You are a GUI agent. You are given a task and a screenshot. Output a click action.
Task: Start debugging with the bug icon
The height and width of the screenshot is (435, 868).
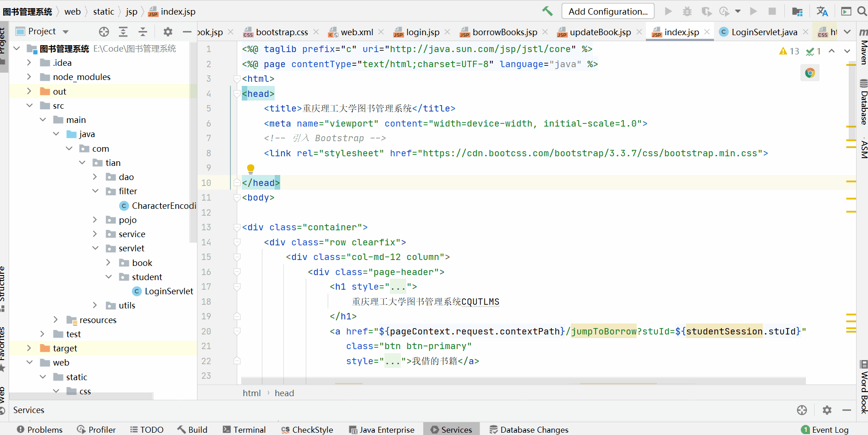coord(687,11)
